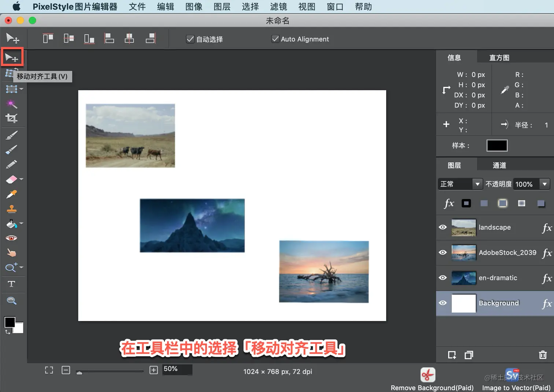Screen dimensions: 554x392
Task: Apply the outer glow layer effect
Action: click(503, 203)
